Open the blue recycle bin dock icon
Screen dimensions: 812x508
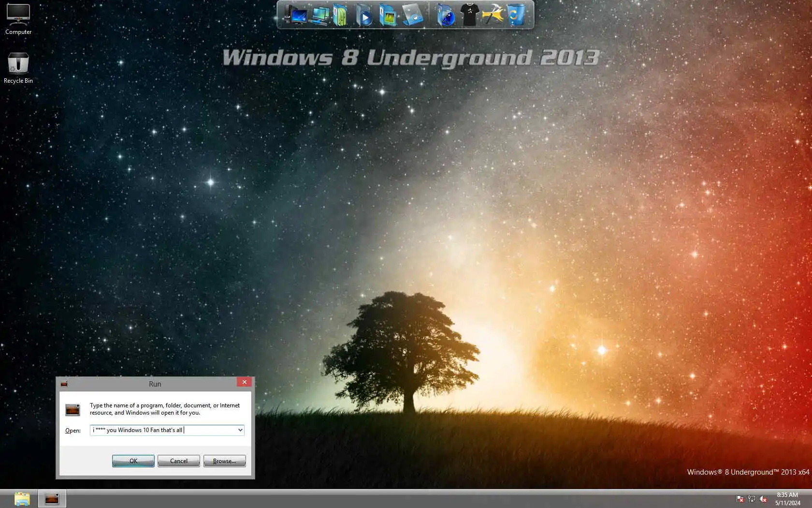(516, 15)
